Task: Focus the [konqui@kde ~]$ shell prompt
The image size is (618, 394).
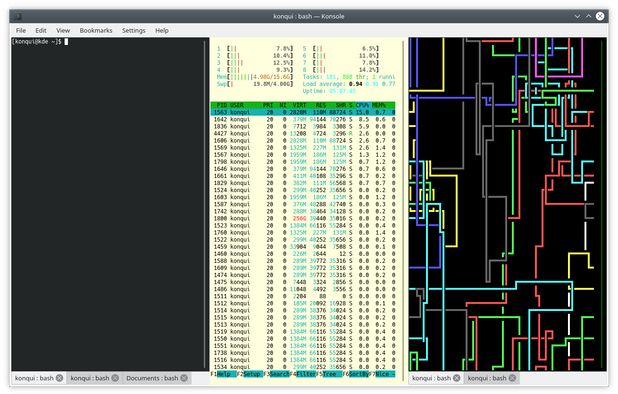Action: pos(36,41)
